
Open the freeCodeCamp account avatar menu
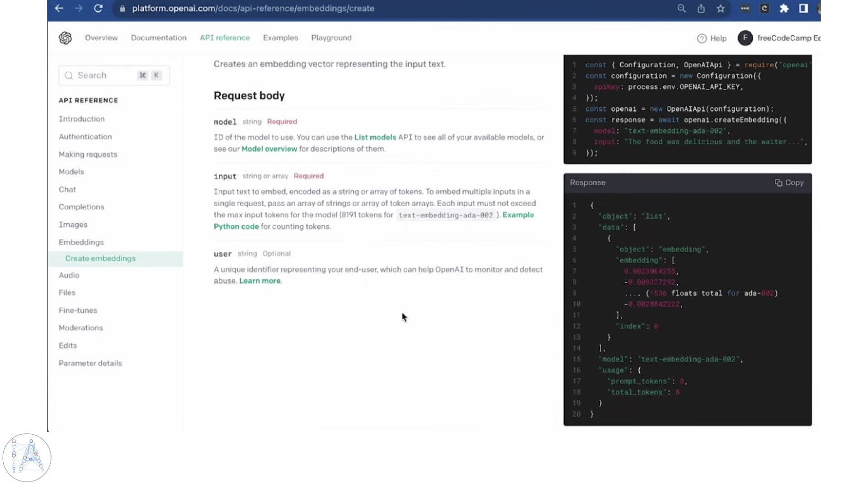745,38
